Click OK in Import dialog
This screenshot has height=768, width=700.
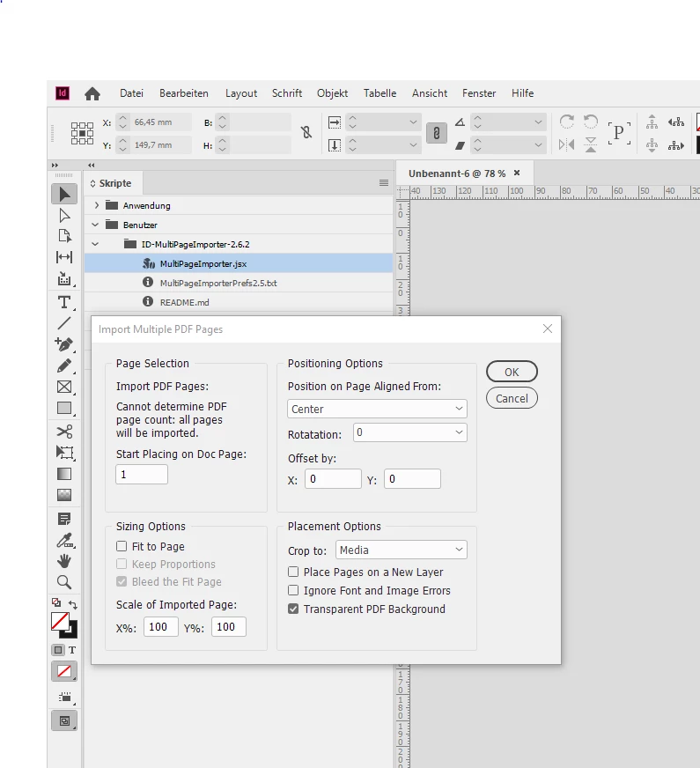click(512, 372)
